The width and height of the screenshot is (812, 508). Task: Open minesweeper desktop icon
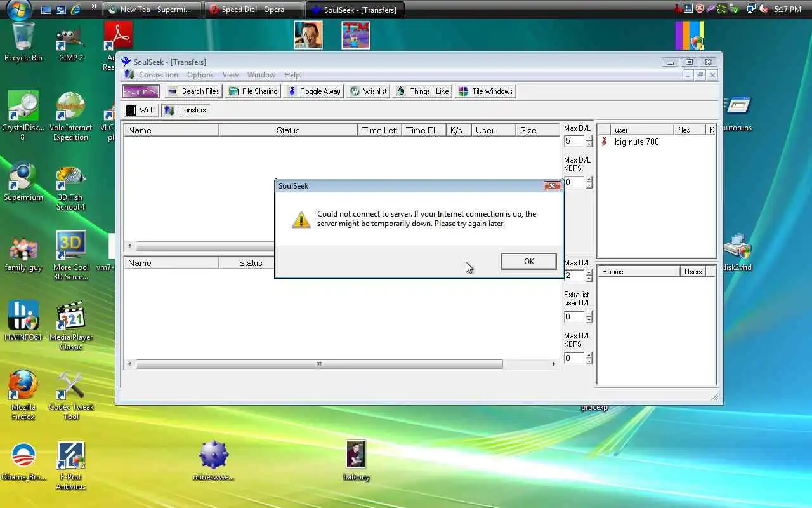pyautogui.click(x=214, y=461)
